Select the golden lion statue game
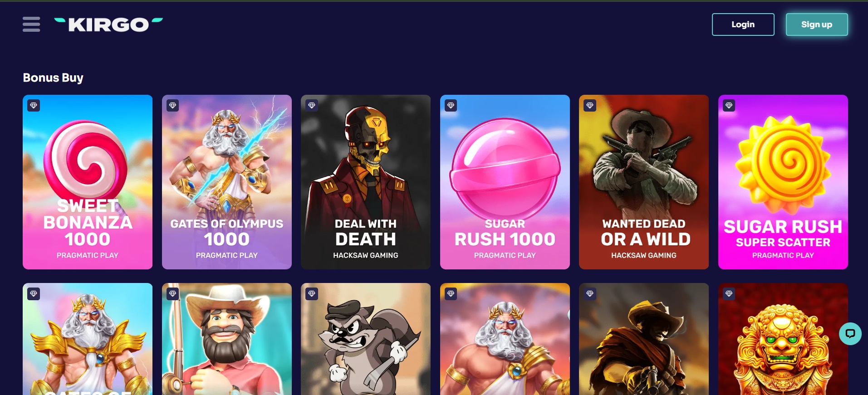 point(783,339)
